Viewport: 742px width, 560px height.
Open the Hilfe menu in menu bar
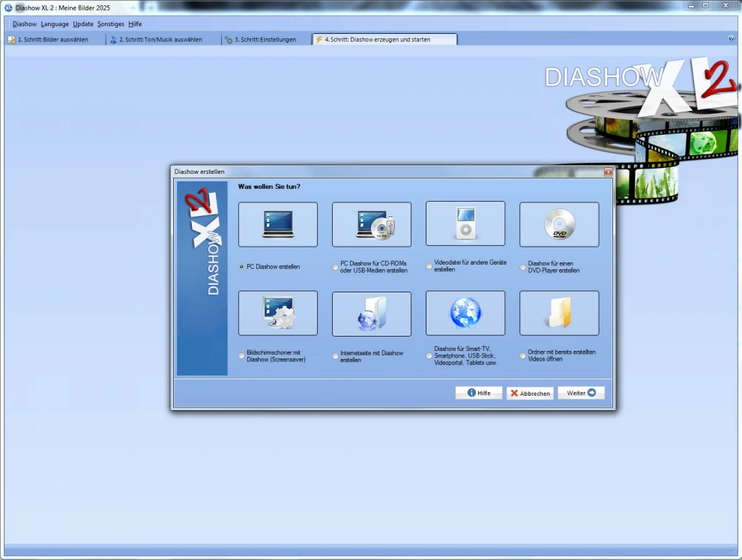tap(135, 24)
